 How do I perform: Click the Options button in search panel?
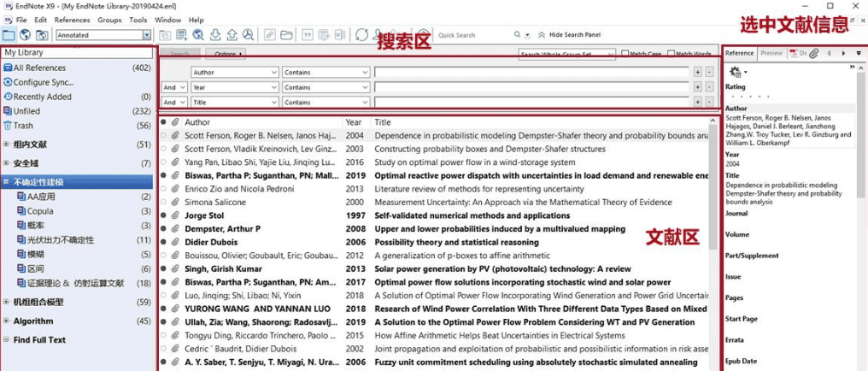tap(226, 54)
